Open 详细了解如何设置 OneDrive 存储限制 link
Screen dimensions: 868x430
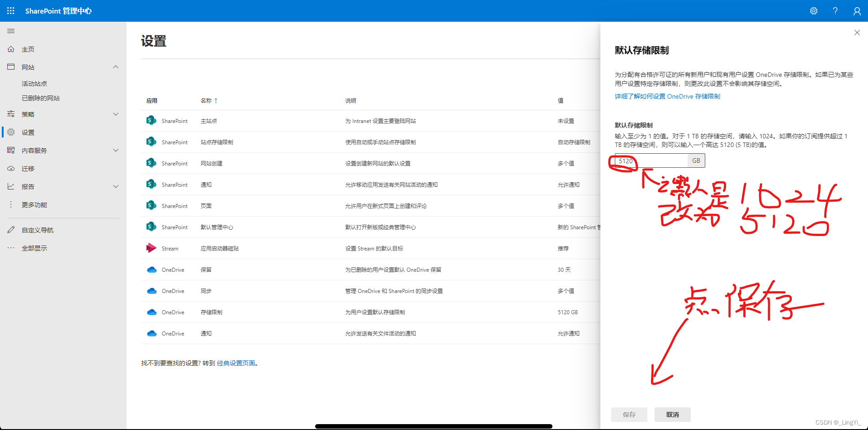tap(667, 96)
